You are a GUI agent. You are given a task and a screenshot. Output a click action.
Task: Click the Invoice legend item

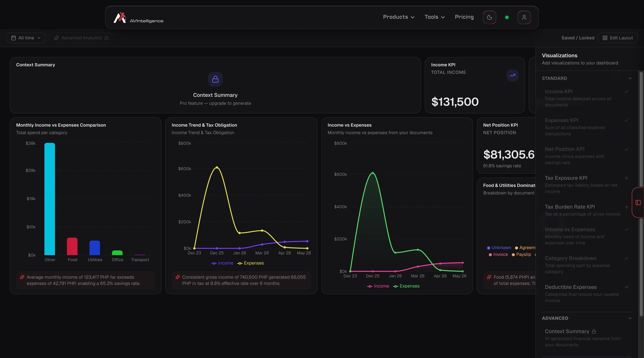pyautogui.click(x=498, y=254)
